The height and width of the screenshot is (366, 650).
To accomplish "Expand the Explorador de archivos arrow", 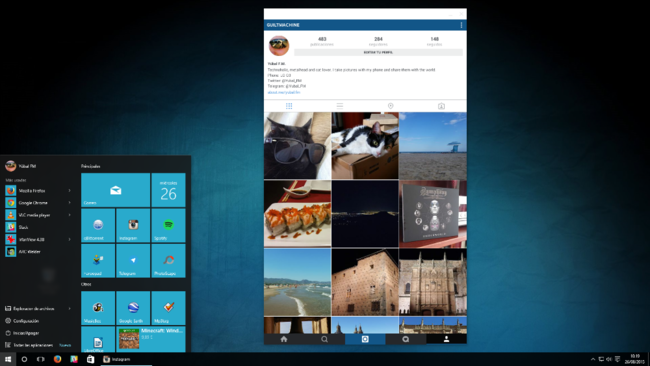I will pyautogui.click(x=69, y=308).
